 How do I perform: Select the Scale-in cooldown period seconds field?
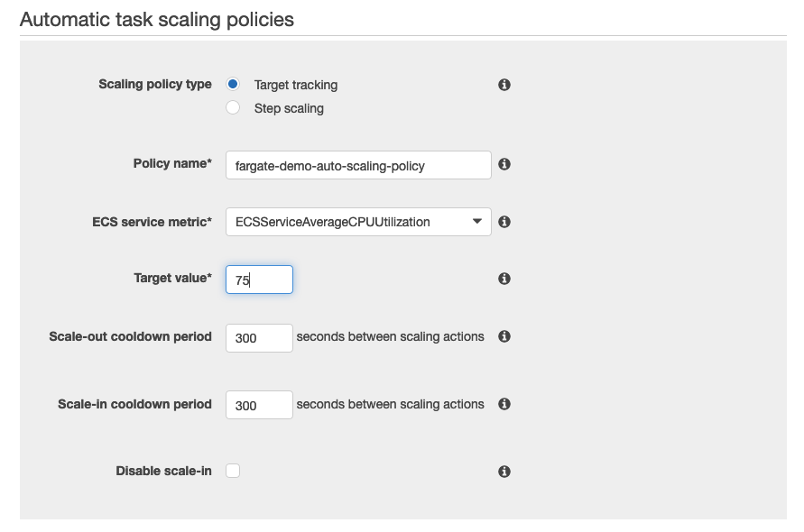pyautogui.click(x=259, y=405)
